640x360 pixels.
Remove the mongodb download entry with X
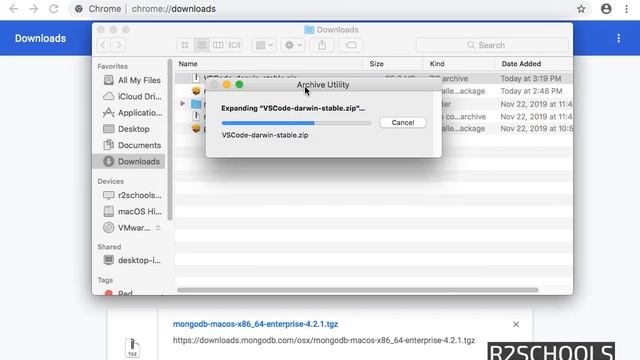pyautogui.click(x=516, y=324)
